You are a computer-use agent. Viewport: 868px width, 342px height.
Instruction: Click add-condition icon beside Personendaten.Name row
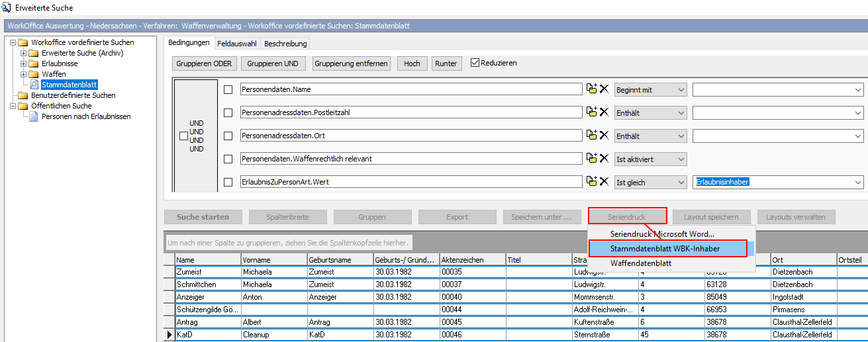tap(592, 89)
